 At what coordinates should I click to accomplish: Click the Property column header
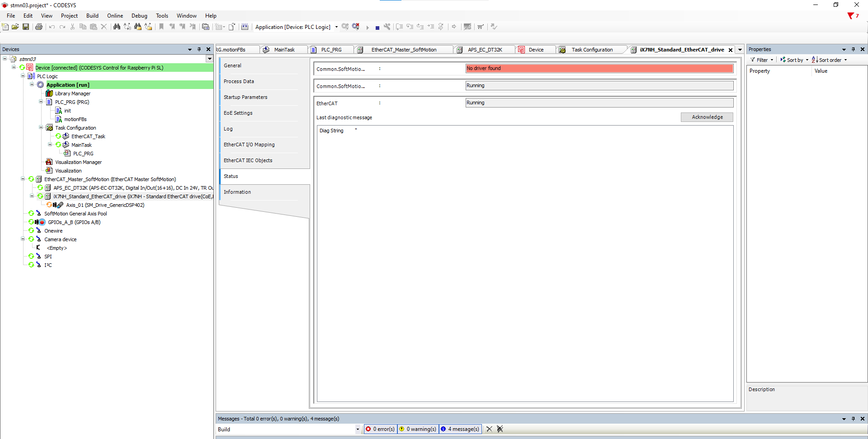779,71
